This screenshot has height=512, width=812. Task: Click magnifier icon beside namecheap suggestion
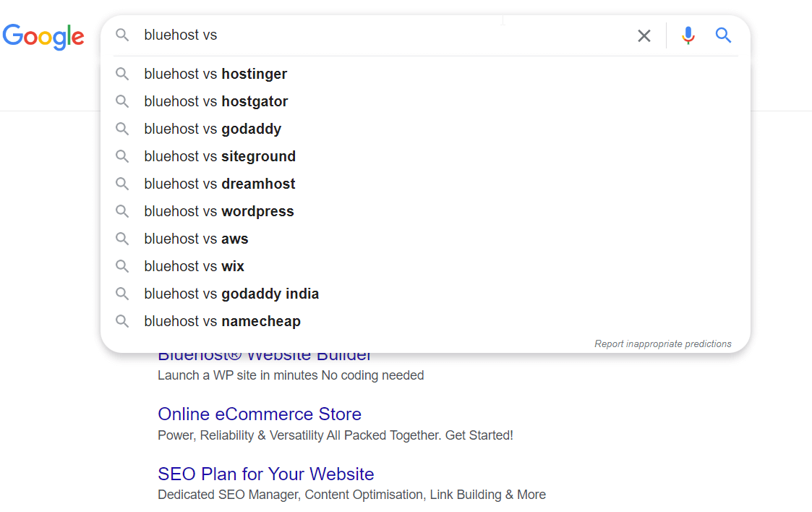[x=122, y=321]
